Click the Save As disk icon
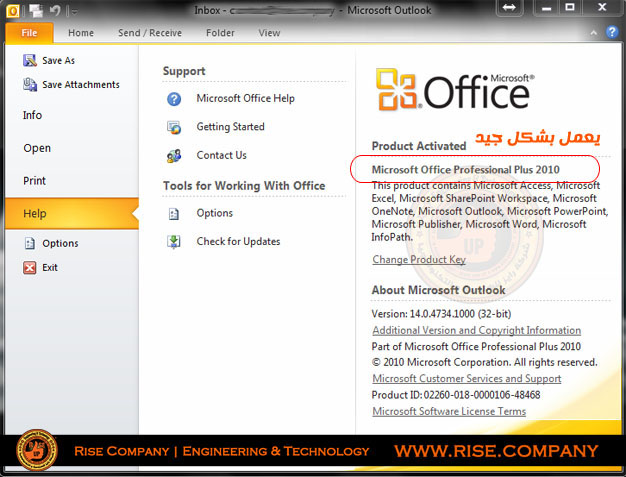This screenshot has width=626, height=477. tap(30, 61)
